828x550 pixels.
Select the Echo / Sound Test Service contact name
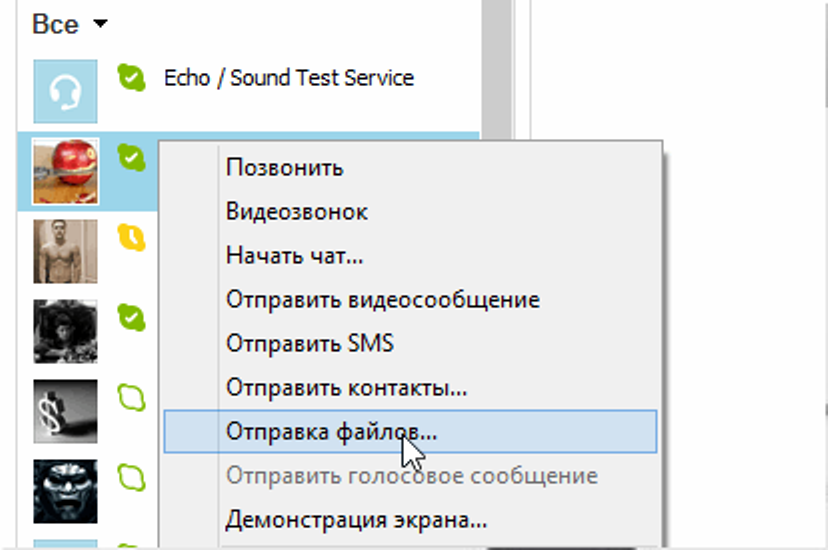pyautogui.click(x=288, y=78)
